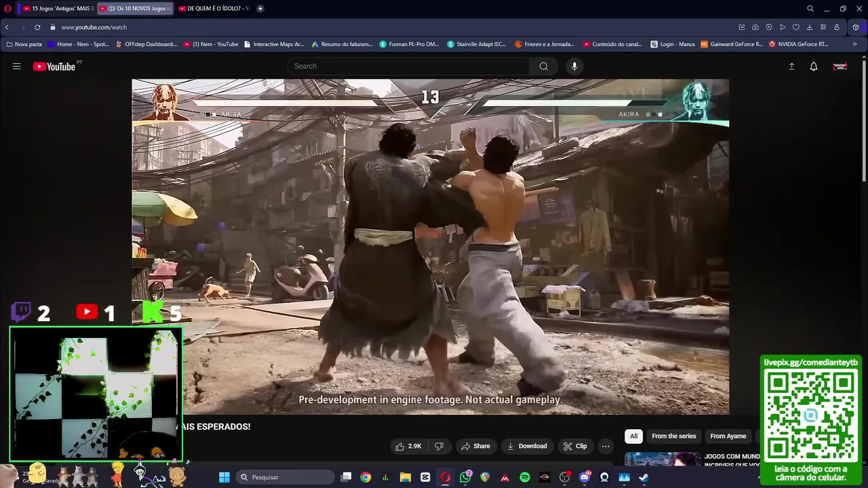Take a snapshot with the camera icon
This screenshot has width=868, height=488.
755,27
